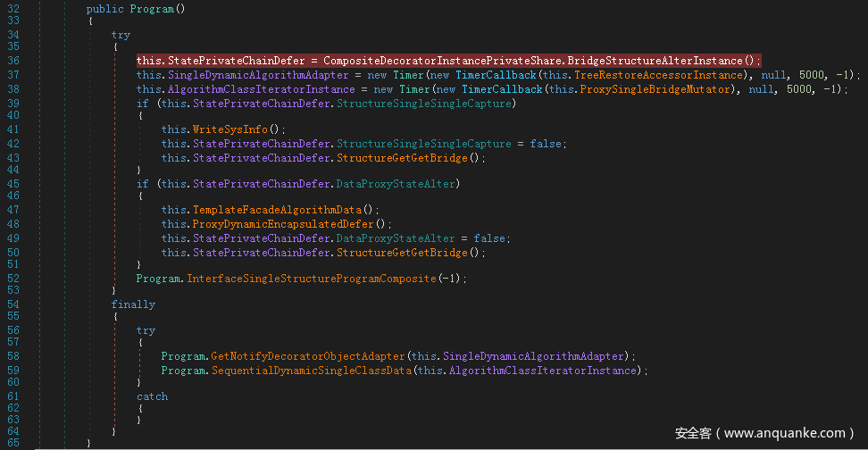Click the "public" keyword on line 32
The width and height of the screenshot is (868, 450).
click(x=105, y=9)
